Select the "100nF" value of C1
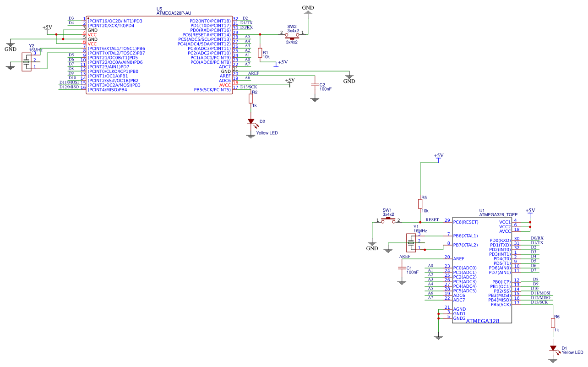Screen dimensions: 588x367 pyautogui.click(x=413, y=272)
